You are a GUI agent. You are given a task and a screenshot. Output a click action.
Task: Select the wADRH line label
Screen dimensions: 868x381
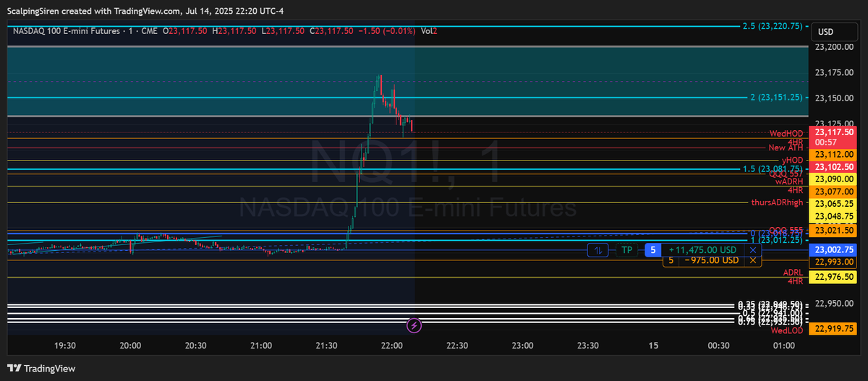pyautogui.click(x=789, y=181)
